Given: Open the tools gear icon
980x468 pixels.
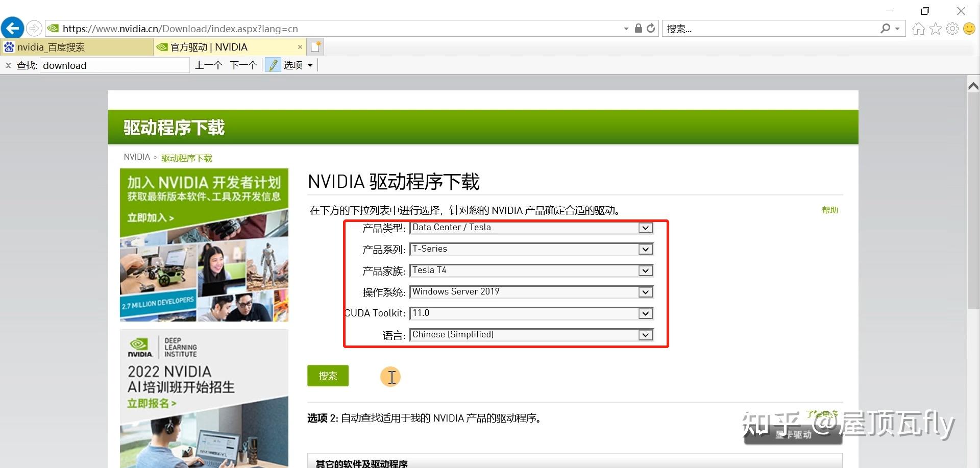Looking at the screenshot, I should click(x=952, y=29).
